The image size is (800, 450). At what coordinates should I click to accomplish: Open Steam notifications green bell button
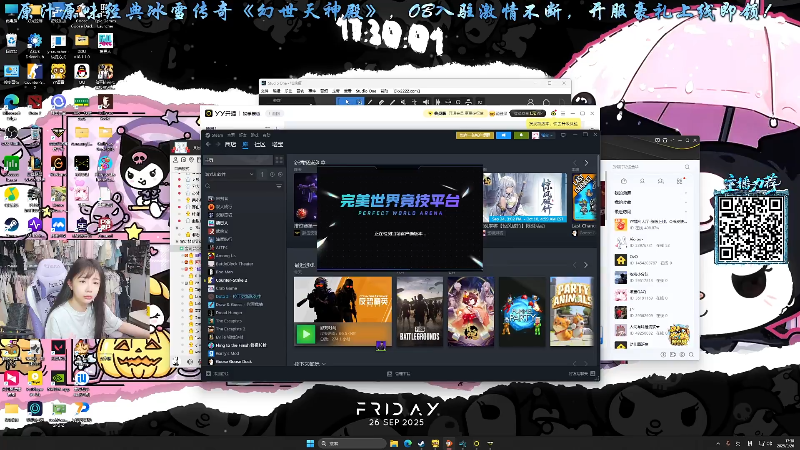521,135
